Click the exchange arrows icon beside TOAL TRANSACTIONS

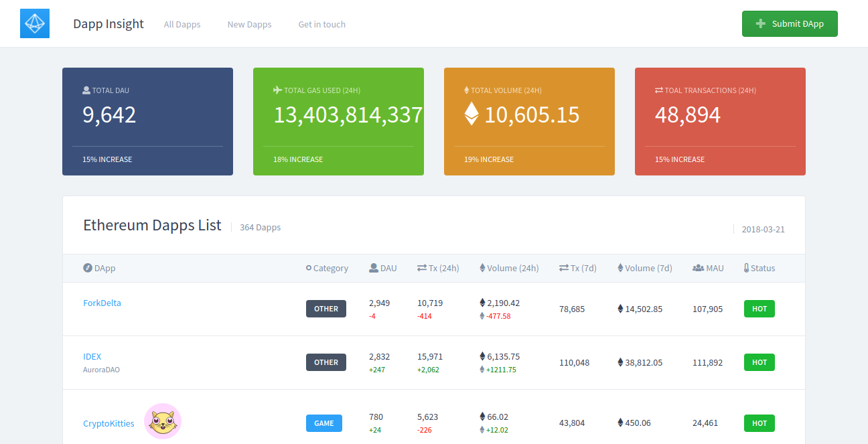tap(659, 90)
